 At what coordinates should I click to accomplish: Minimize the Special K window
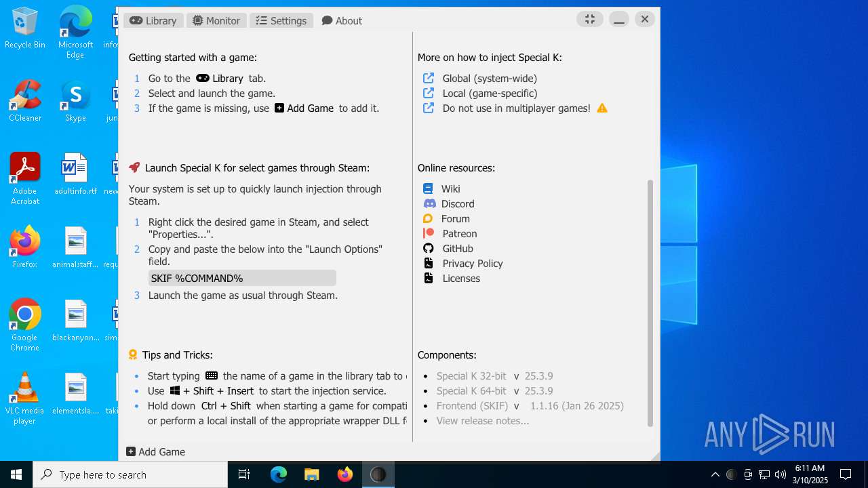618,20
